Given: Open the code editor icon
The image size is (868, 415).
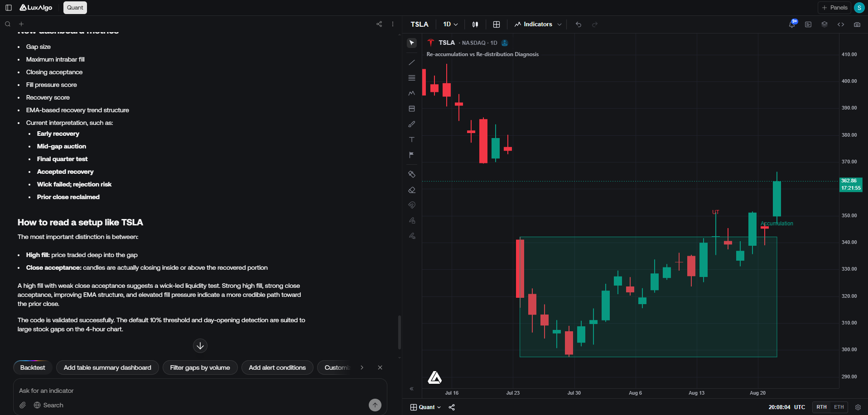Looking at the screenshot, I should tap(841, 24).
